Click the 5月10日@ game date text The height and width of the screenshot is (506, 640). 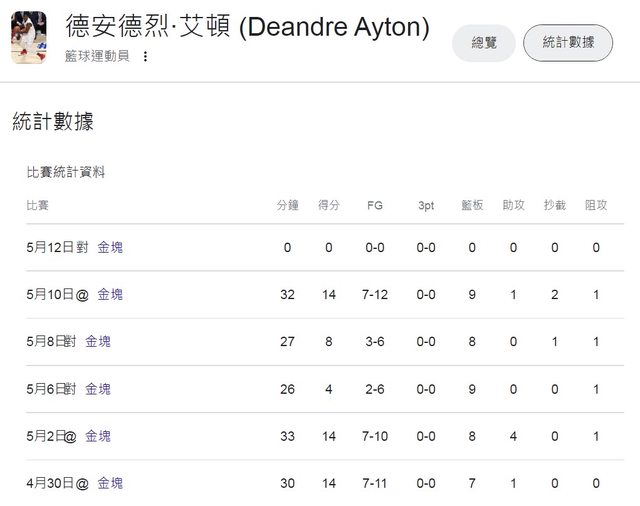[58, 294]
